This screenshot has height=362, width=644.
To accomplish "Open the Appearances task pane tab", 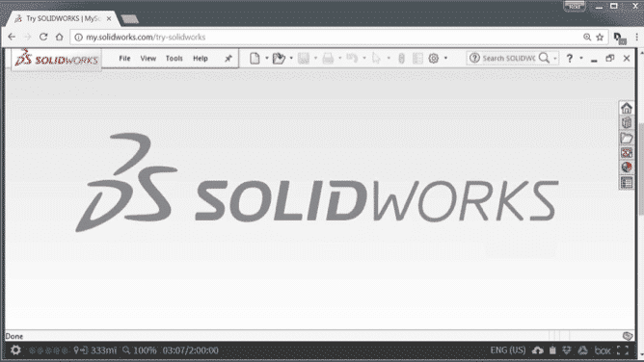I will [627, 168].
